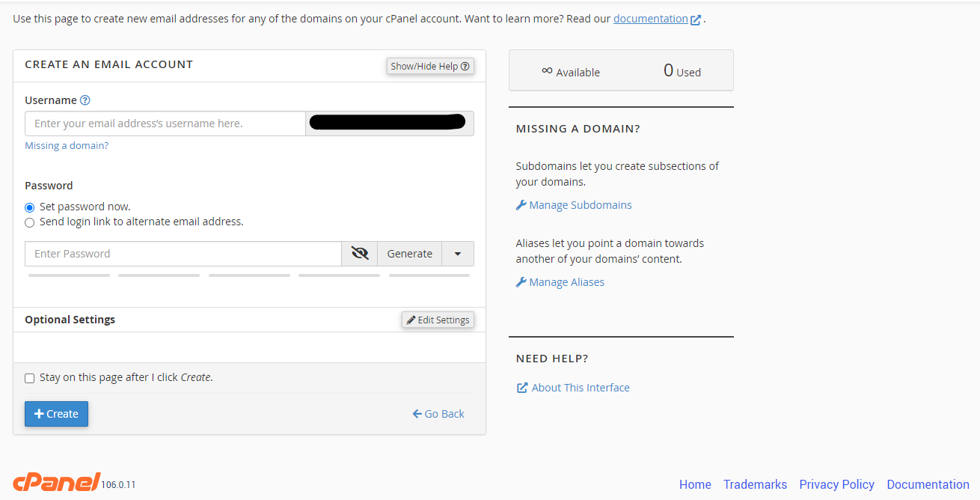The width and height of the screenshot is (980, 500).
Task: Click the Username help question-mark icon
Action: (85, 100)
